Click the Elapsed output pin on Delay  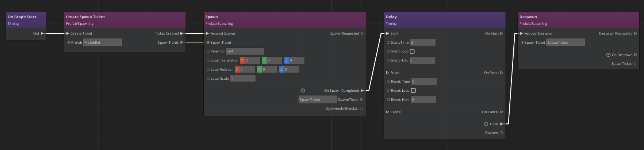tap(501, 133)
